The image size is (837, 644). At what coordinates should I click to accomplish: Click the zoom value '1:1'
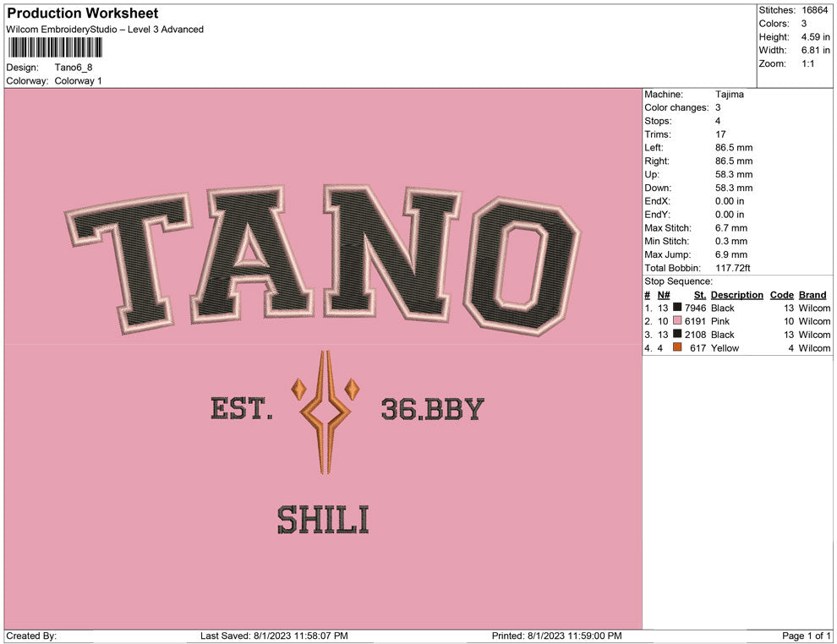[807, 63]
